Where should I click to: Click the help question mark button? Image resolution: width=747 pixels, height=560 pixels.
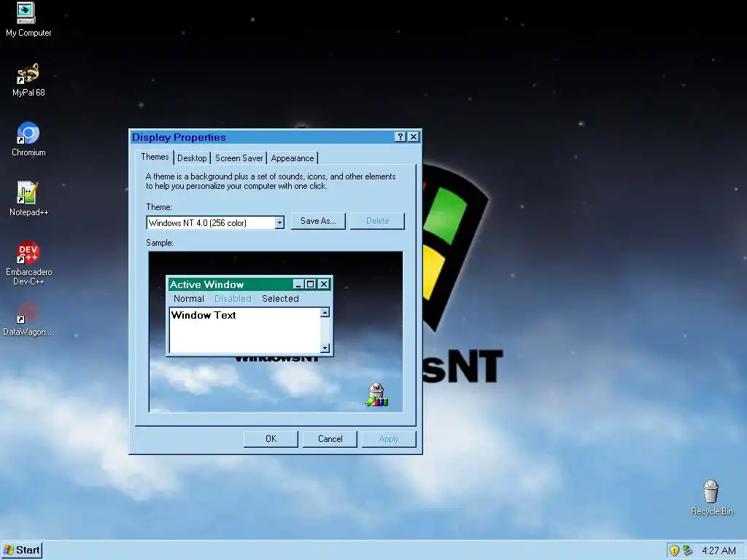pos(400,137)
